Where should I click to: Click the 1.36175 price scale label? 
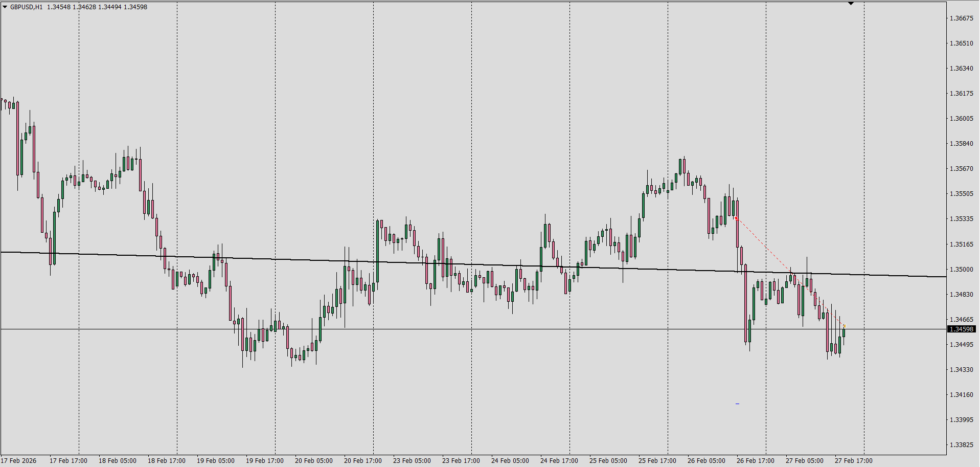point(962,94)
